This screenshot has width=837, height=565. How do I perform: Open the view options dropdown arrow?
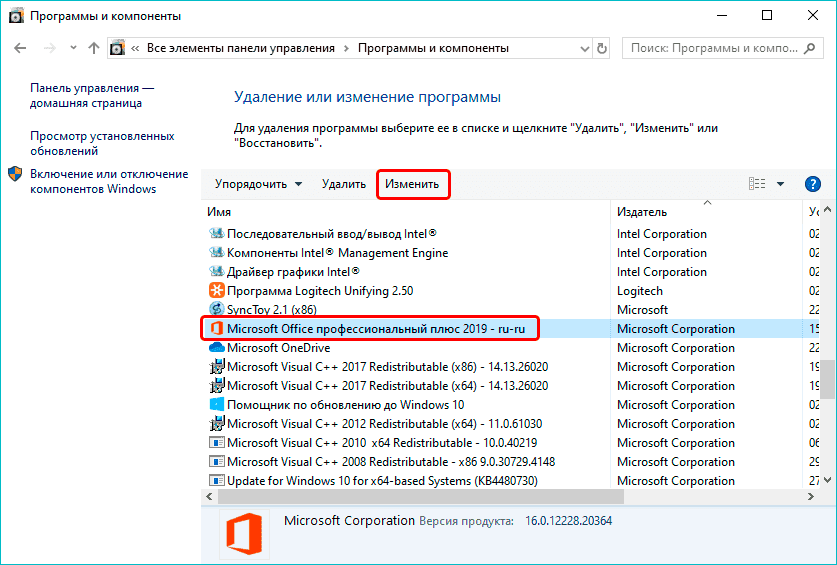click(780, 184)
